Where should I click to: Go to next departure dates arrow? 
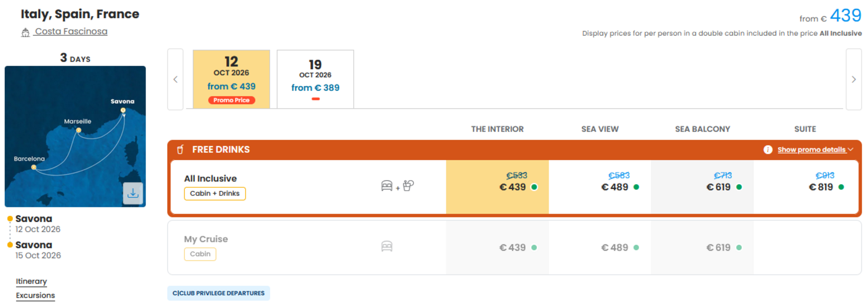(854, 79)
